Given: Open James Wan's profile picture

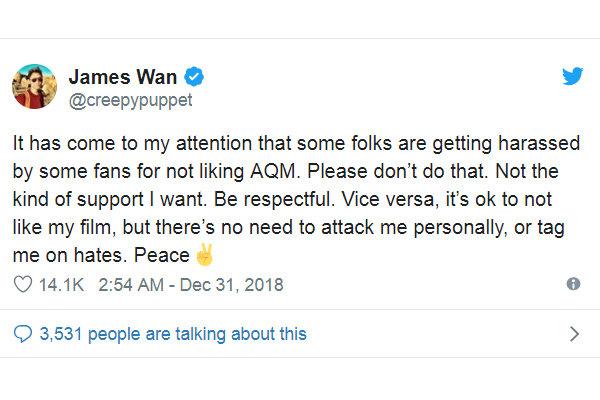Looking at the screenshot, I should tap(34, 87).
